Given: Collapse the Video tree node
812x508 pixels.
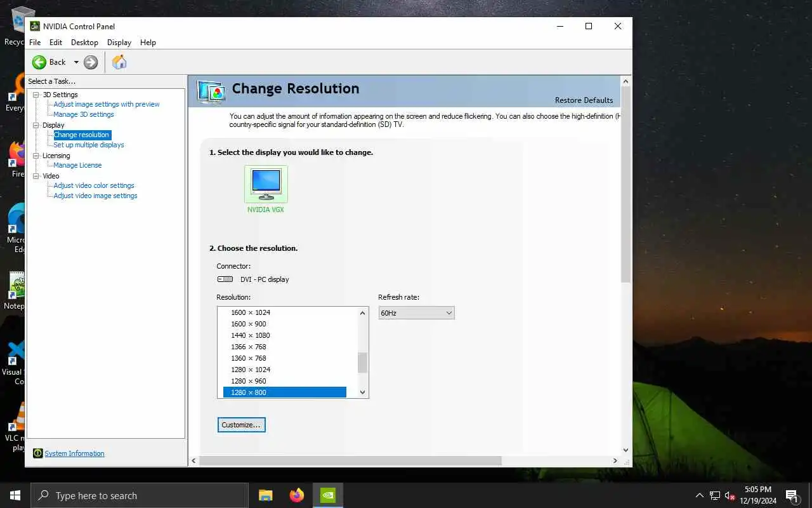Looking at the screenshot, I should (36, 176).
